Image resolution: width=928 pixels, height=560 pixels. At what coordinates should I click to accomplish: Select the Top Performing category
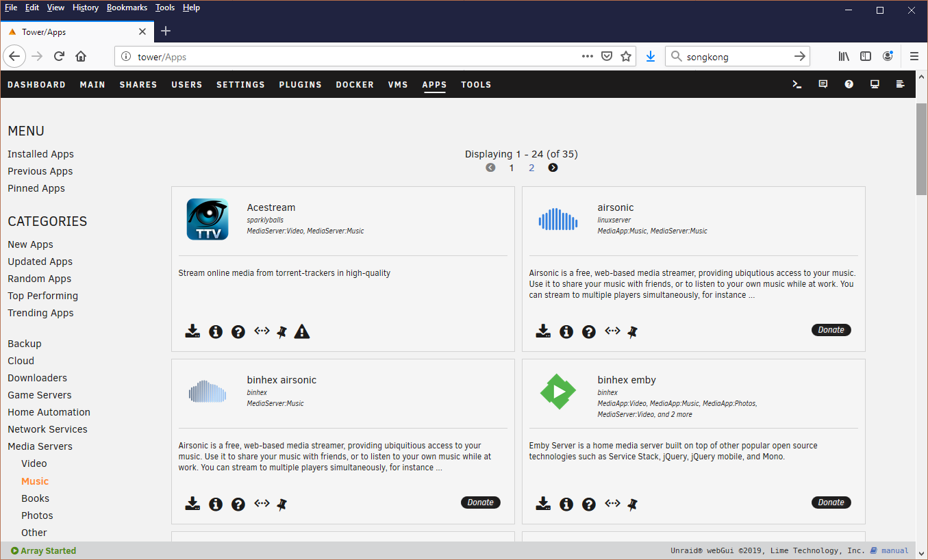pyautogui.click(x=42, y=296)
